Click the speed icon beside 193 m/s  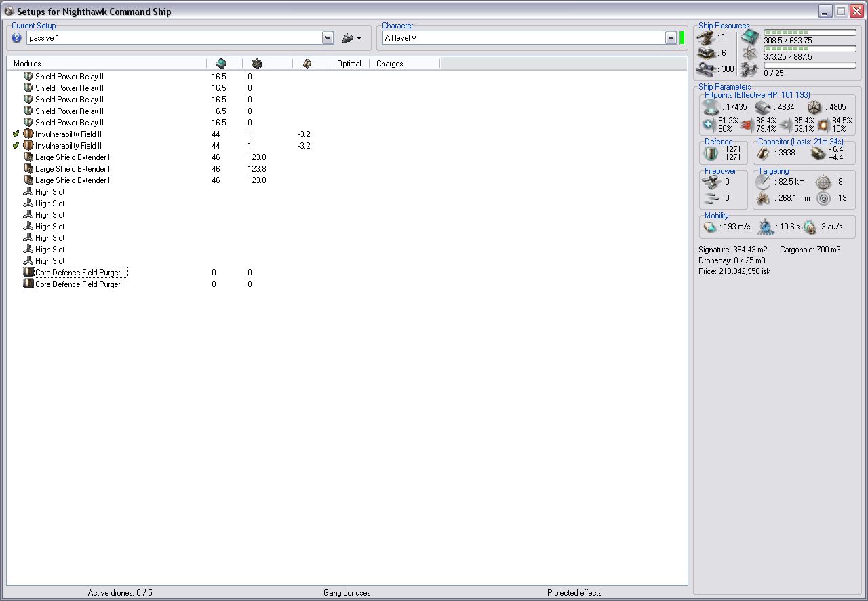pos(711,227)
